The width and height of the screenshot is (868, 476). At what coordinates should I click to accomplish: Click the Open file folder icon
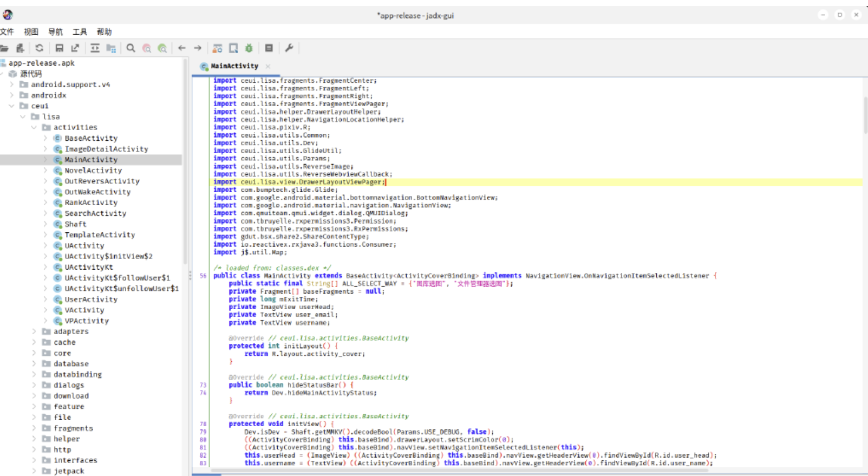point(5,48)
